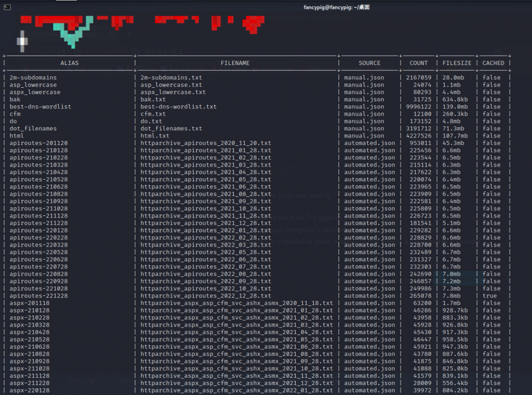Click filesize value 926.8kb
The height and width of the screenshot is (395, 532).
tap(455, 325)
